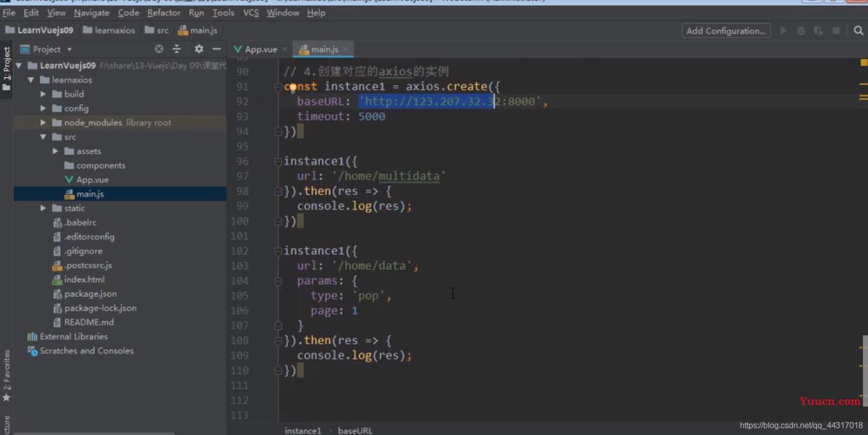Close the main.js editor tab
Viewport: 868px width, 435px height.
coord(345,49)
